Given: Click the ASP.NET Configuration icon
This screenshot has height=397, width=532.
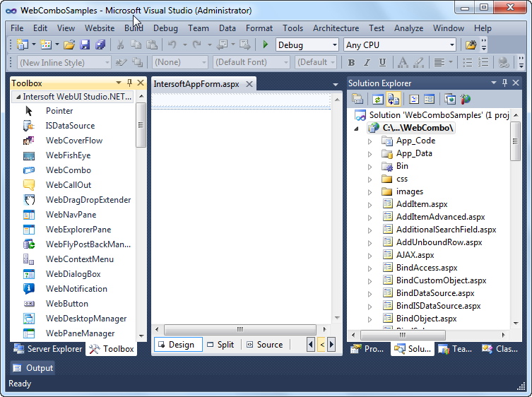Looking at the screenshot, I should 466,100.
